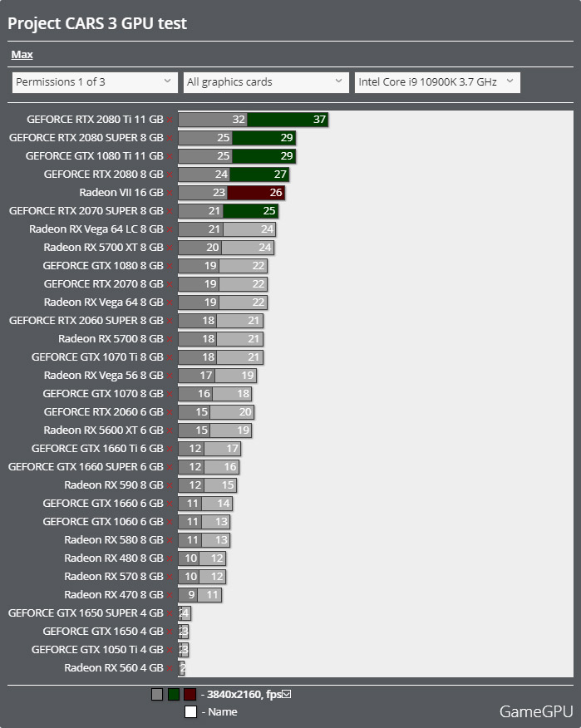
Task: Remove Radeon RX 580 8 GB with red x
Action: [x=170, y=540]
